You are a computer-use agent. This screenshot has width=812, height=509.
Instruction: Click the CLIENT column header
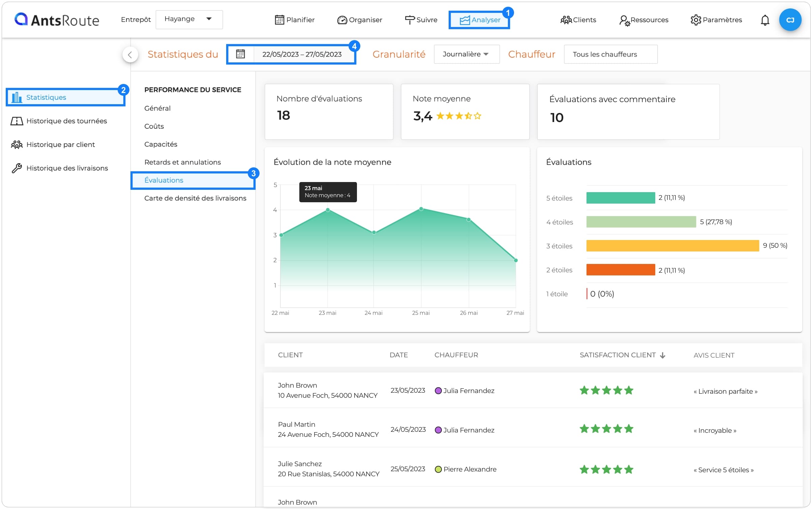click(290, 355)
